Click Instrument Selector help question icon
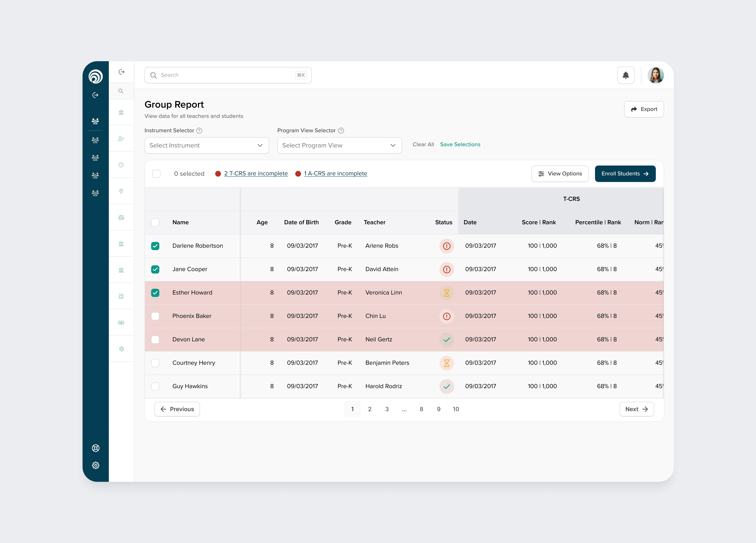Screen dimensions: 756x543 (199, 131)
